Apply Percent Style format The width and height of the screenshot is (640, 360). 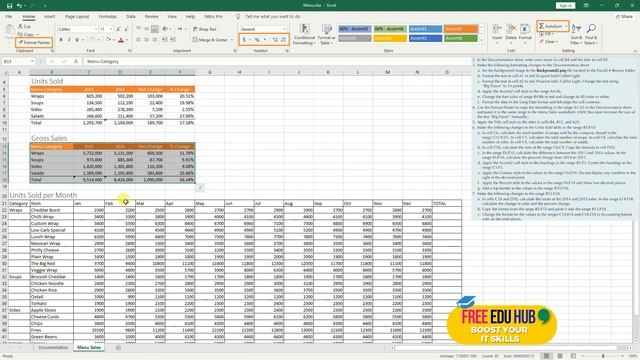pos(257,40)
